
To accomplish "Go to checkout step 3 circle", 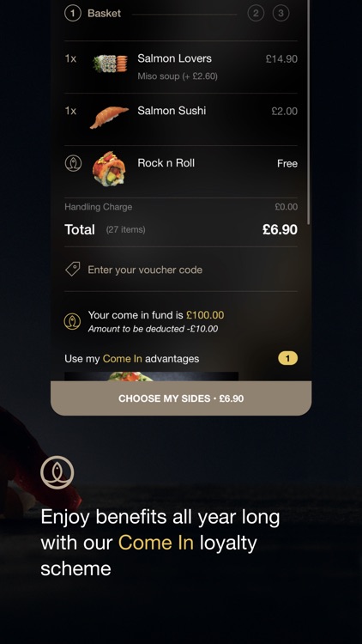I will pyautogui.click(x=281, y=13).
